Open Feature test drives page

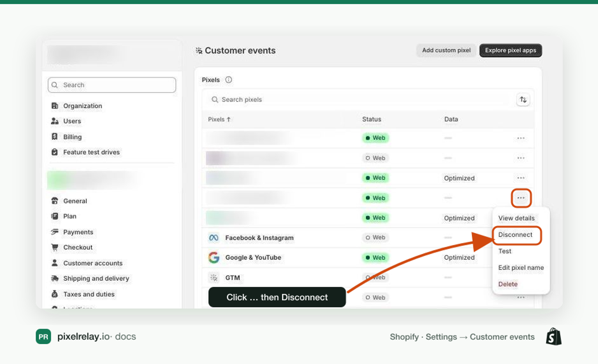(x=92, y=152)
